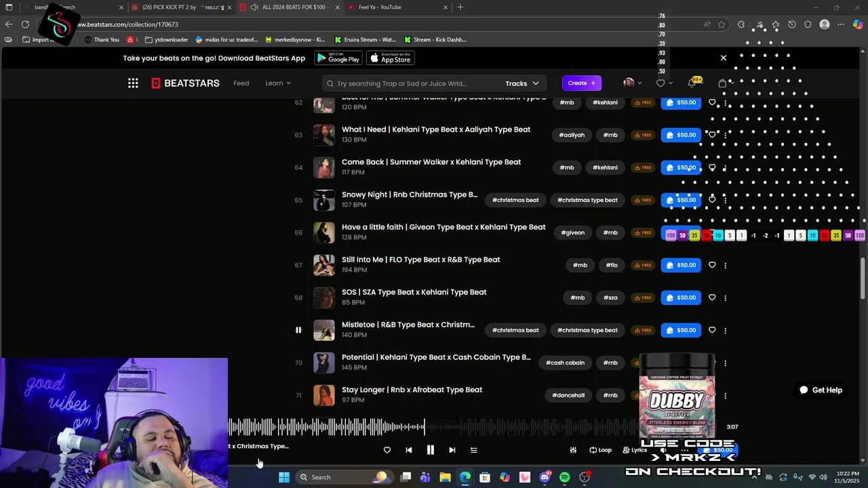The width and height of the screenshot is (868, 488).
Task: Open Windows Start menu
Action: tap(284, 477)
